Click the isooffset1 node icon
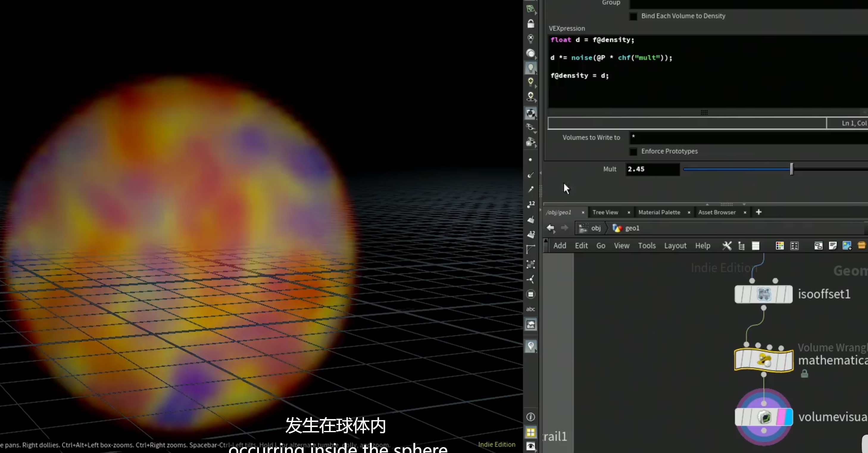The width and height of the screenshot is (868, 453). [764, 294]
